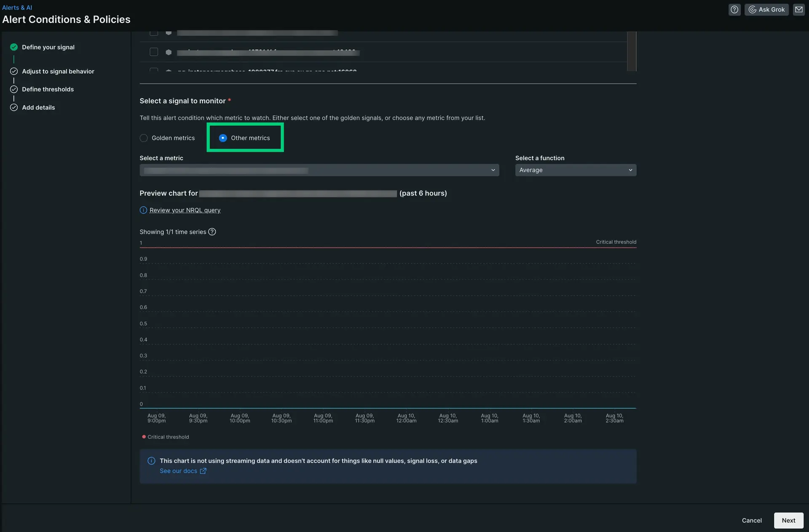Open the Average function dropdown
Image resolution: width=809 pixels, height=532 pixels.
click(575, 170)
